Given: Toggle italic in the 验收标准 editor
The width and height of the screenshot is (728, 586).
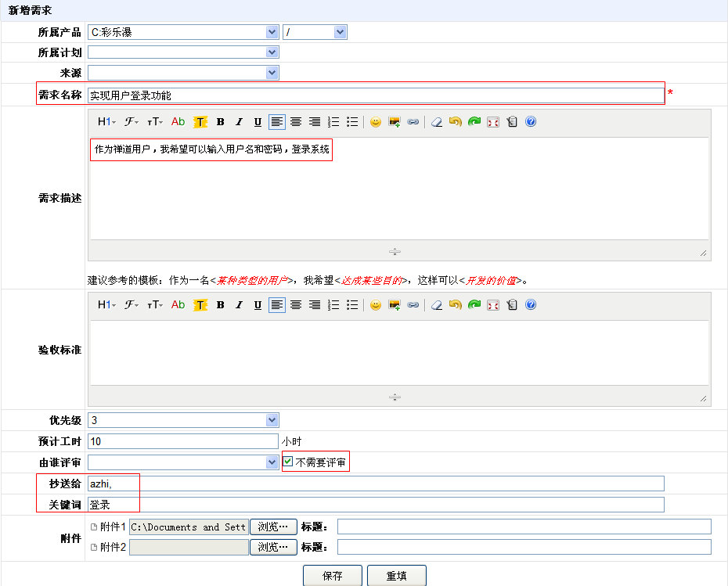Looking at the screenshot, I should (239, 305).
